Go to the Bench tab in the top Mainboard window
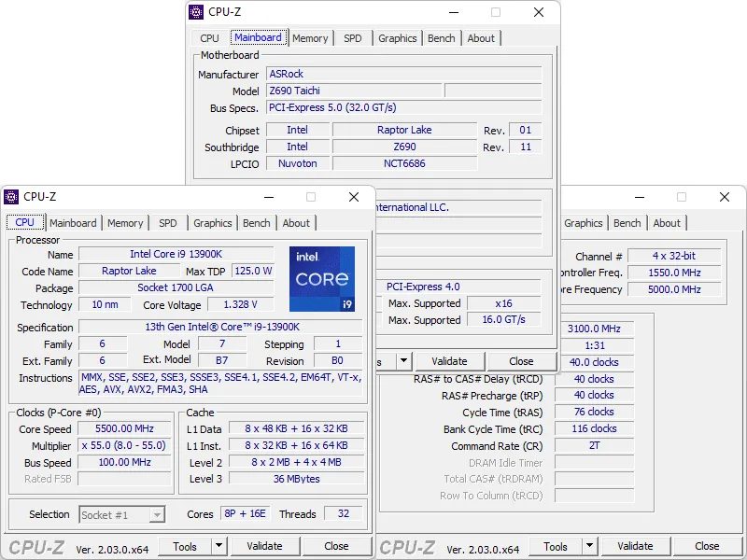Viewport: 747px width, 560px height. 441,38
